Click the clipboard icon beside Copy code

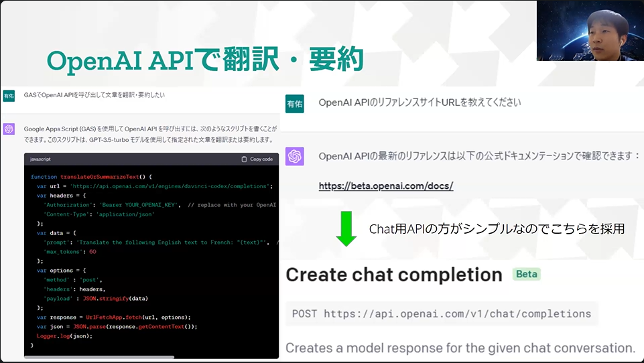click(244, 159)
